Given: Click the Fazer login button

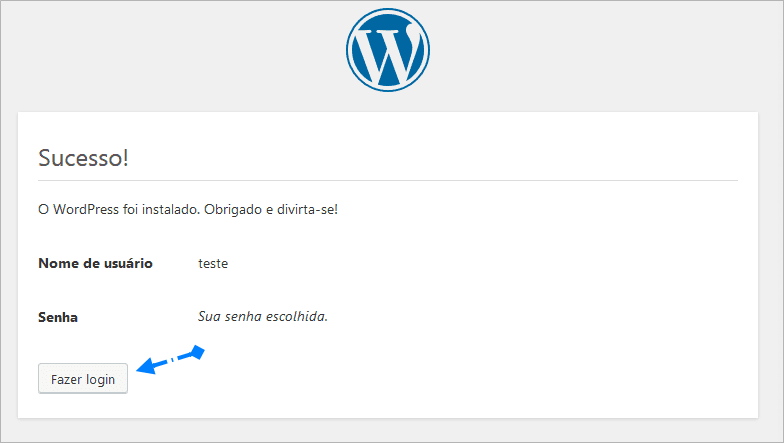Looking at the screenshot, I should pyautogui.click(x=83, y=378).
